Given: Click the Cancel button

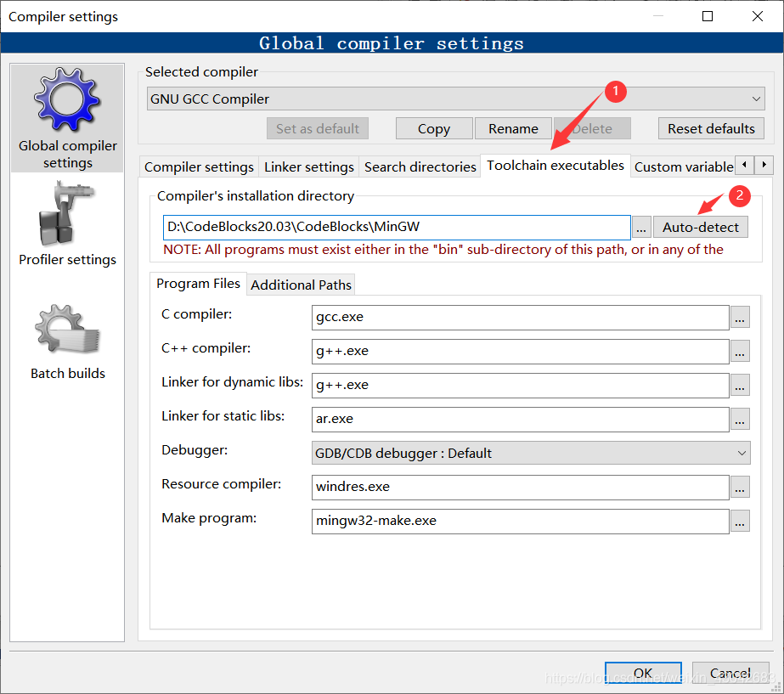Looking at the screenshot, I should pos(730,673).
